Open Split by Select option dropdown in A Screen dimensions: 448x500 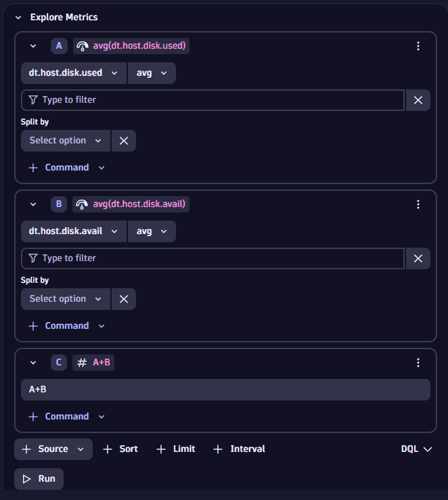(66, 141)
